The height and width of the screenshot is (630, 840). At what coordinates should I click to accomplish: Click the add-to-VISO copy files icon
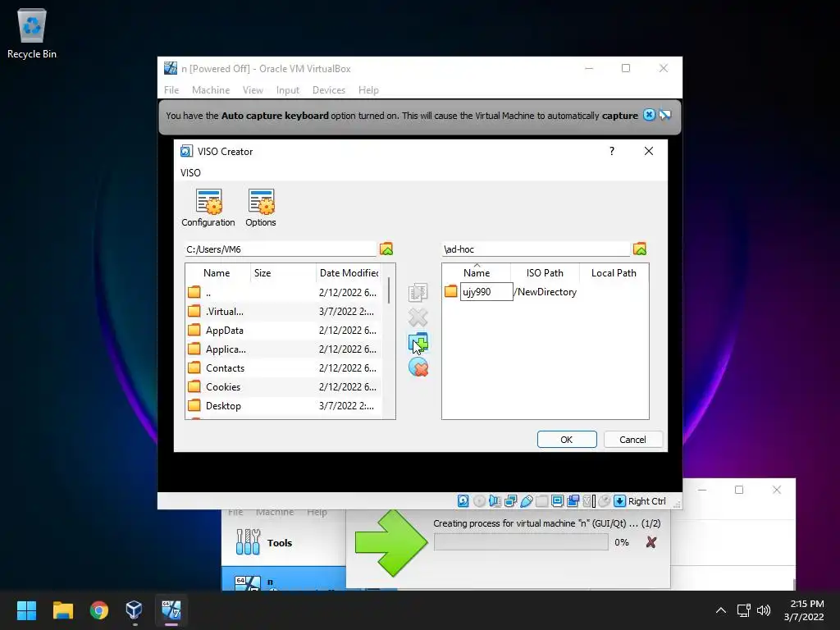[x=418, y=293]
